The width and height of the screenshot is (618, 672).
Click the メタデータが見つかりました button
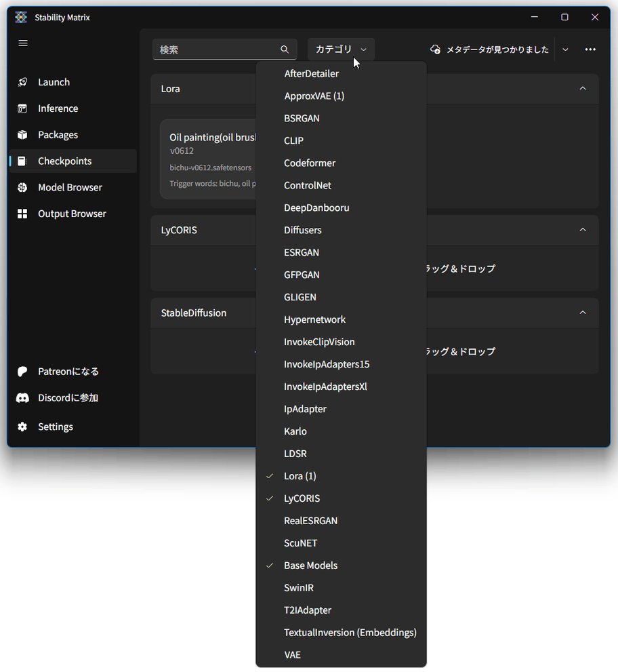pos(489,50)
